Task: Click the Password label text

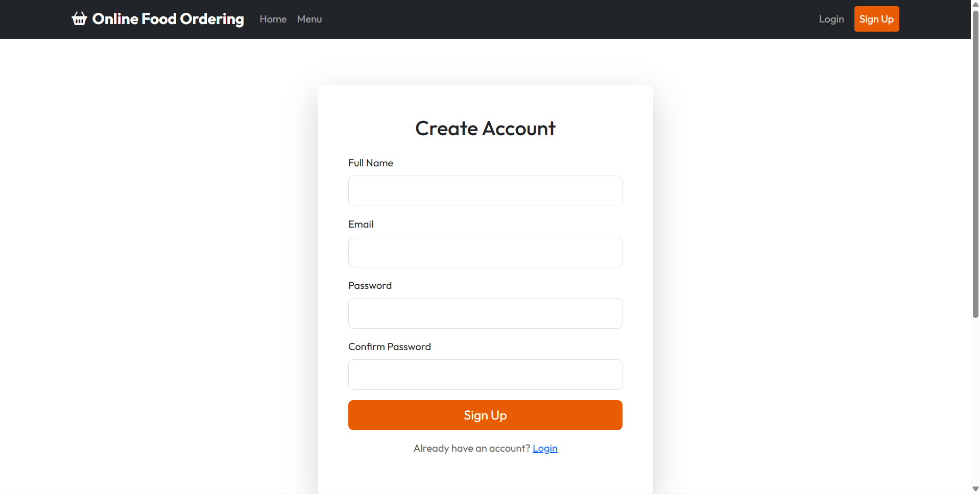Action: 370,285
